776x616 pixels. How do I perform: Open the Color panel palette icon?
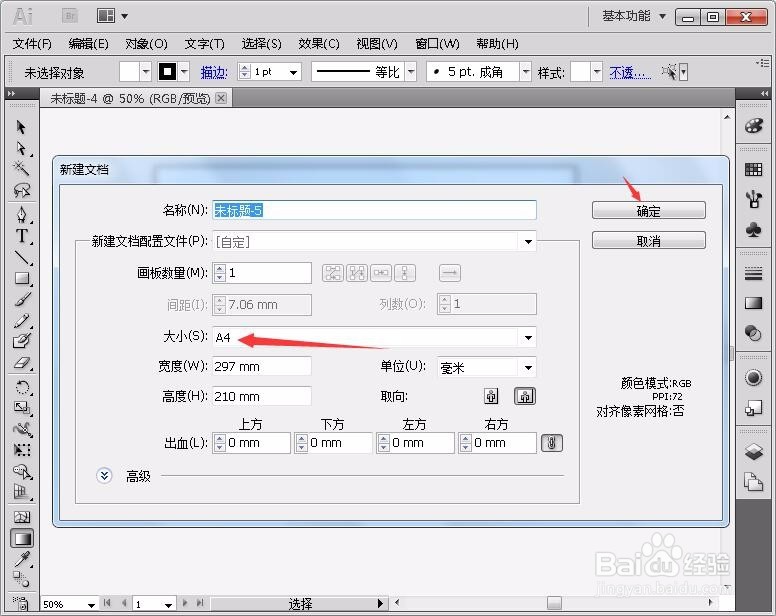(753, 126)
